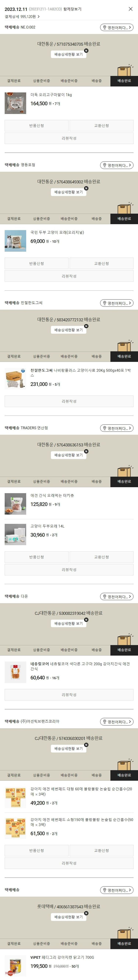
Task: Open address pill for TRADERS 연산점 shipment
Action: [117, 428]
